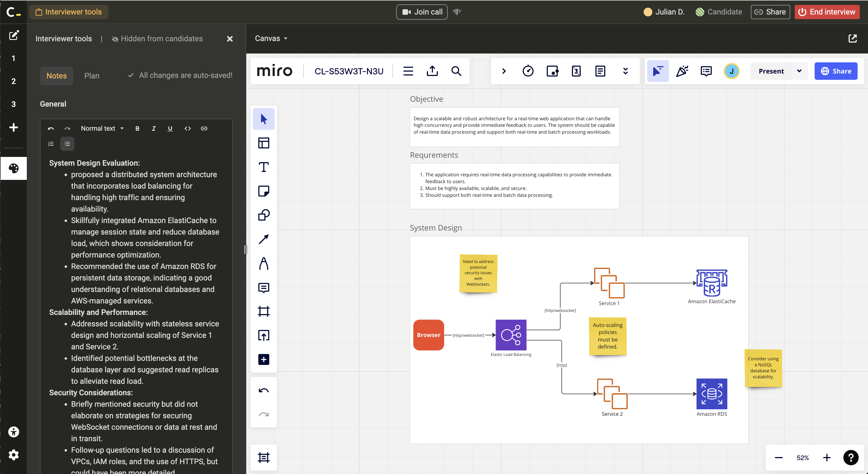
Task: Click the Miro board search icon
Action: coord(456,71)
